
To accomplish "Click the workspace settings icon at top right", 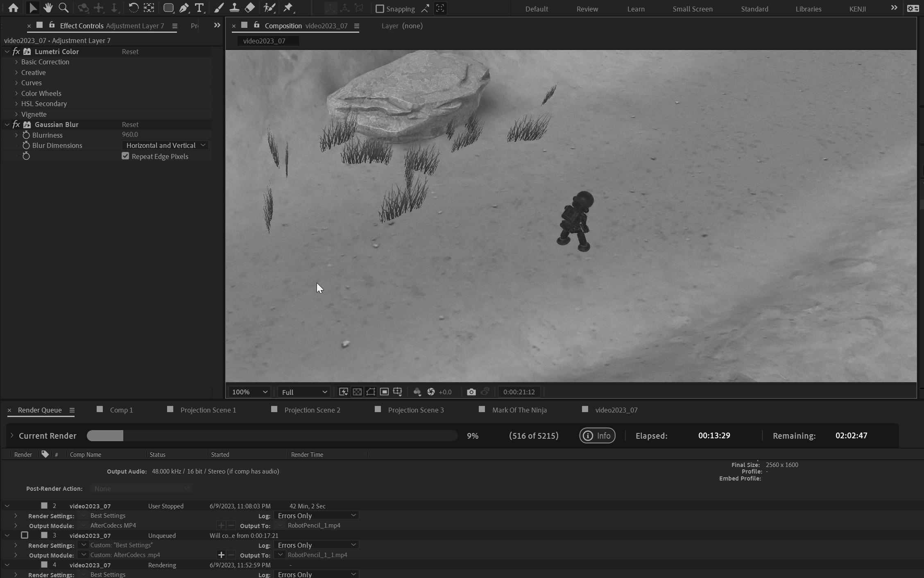I will (913, 8).
